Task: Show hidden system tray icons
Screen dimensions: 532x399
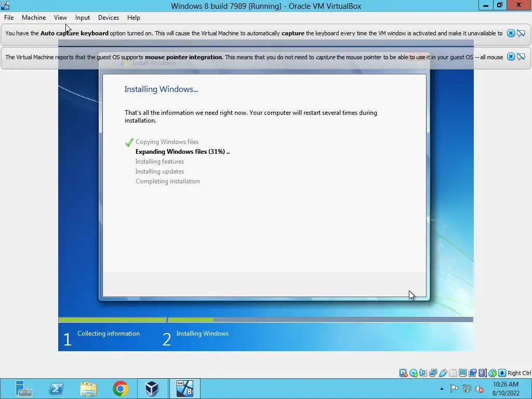Action: click(442, 389)
